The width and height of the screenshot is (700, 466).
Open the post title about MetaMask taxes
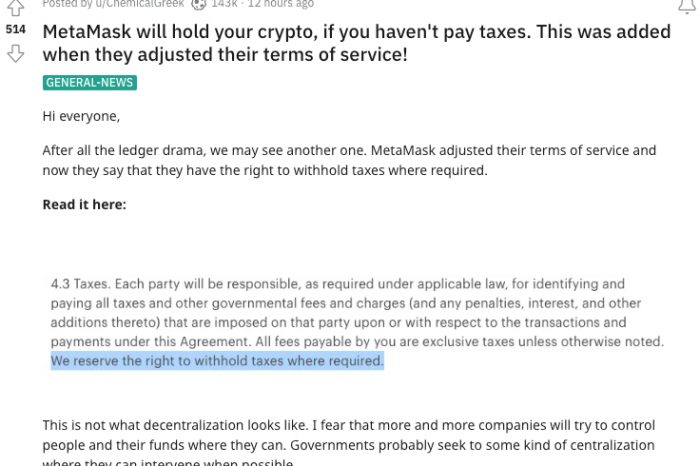357,43
